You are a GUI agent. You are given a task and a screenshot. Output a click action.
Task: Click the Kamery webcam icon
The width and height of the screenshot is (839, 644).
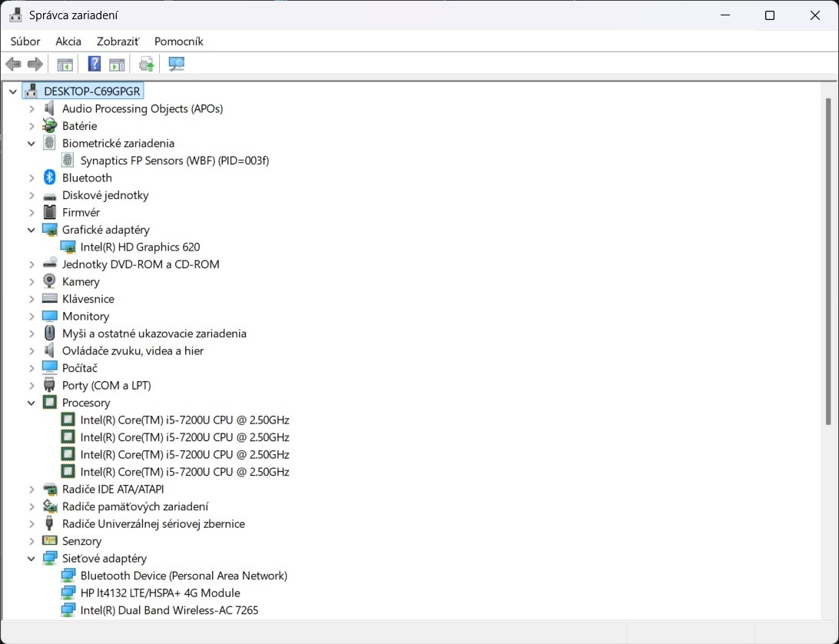(50, 281)
